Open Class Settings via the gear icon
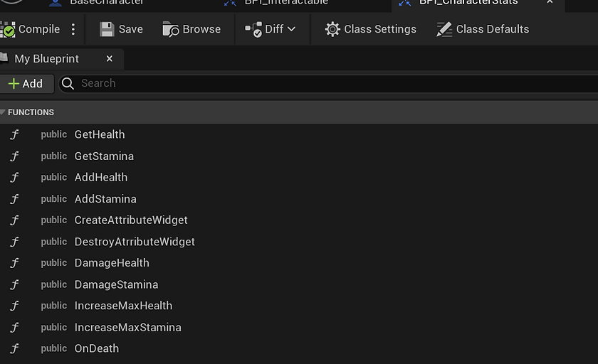Screen dimensions: 598x364 pos(332,29)
